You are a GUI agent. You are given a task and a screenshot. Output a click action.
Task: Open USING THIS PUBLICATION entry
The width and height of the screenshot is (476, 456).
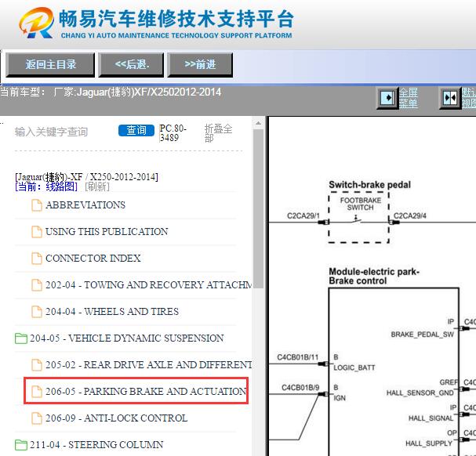pyautogui.click(x=107, y=232)
